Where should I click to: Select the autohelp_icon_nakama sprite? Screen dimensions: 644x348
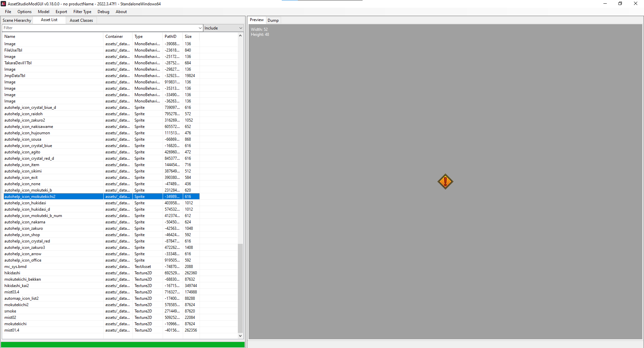pyautogui.click(x=101, y=222)
